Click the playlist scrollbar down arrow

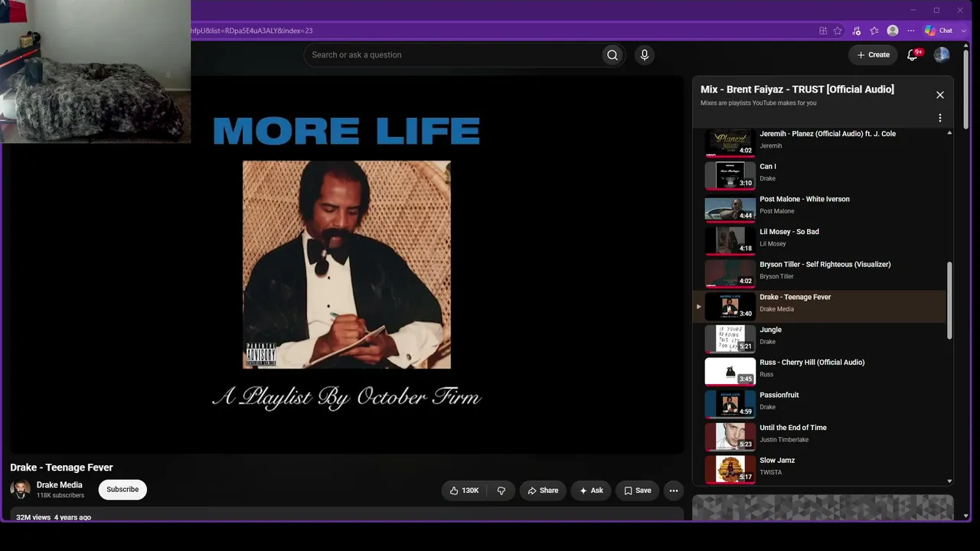point(949,481)
